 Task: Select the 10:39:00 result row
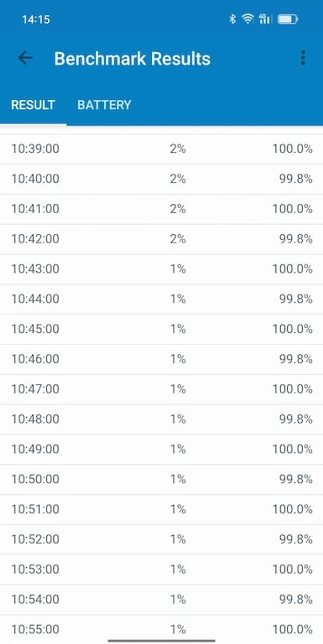(161, 149)
